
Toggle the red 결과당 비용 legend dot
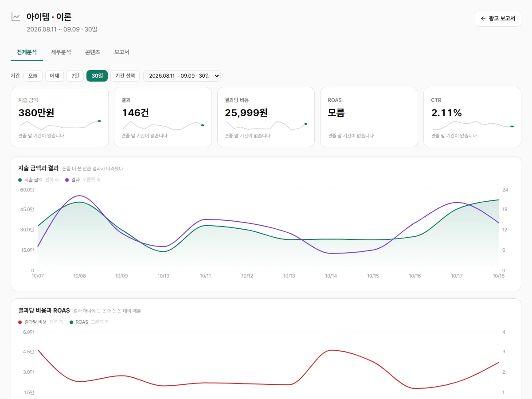tap(20, 322)
